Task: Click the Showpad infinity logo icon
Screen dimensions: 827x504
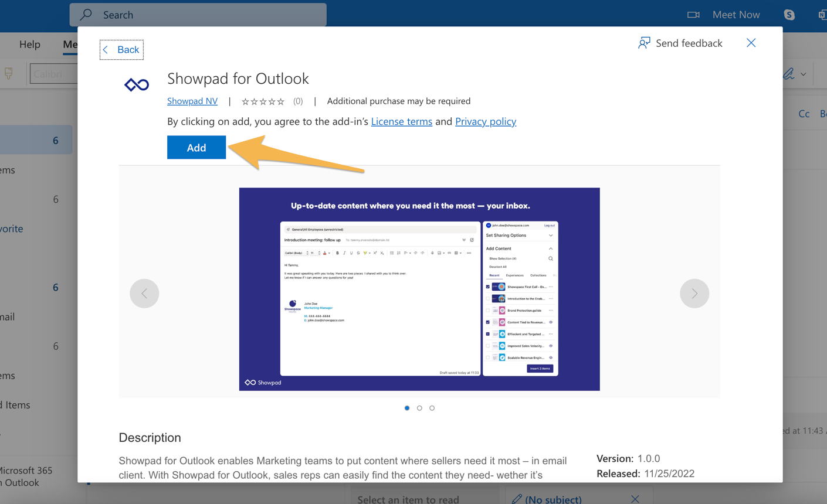Action: 137,85
